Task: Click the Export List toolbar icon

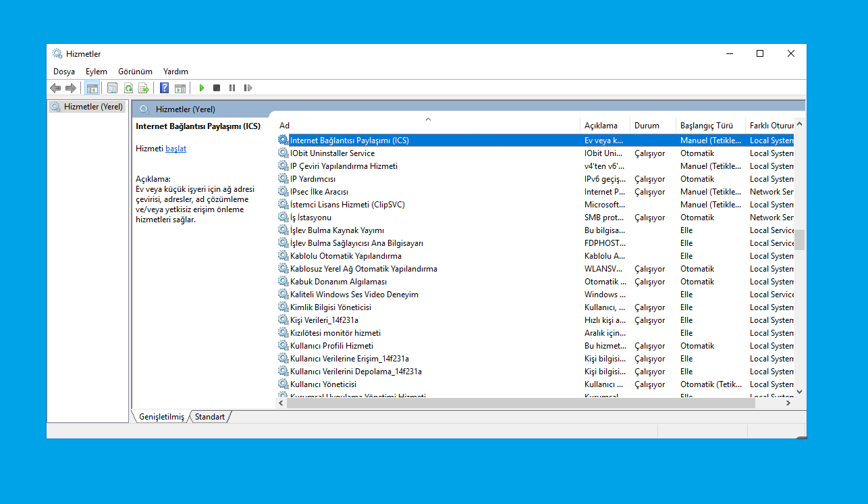Action: coord(143,88)
